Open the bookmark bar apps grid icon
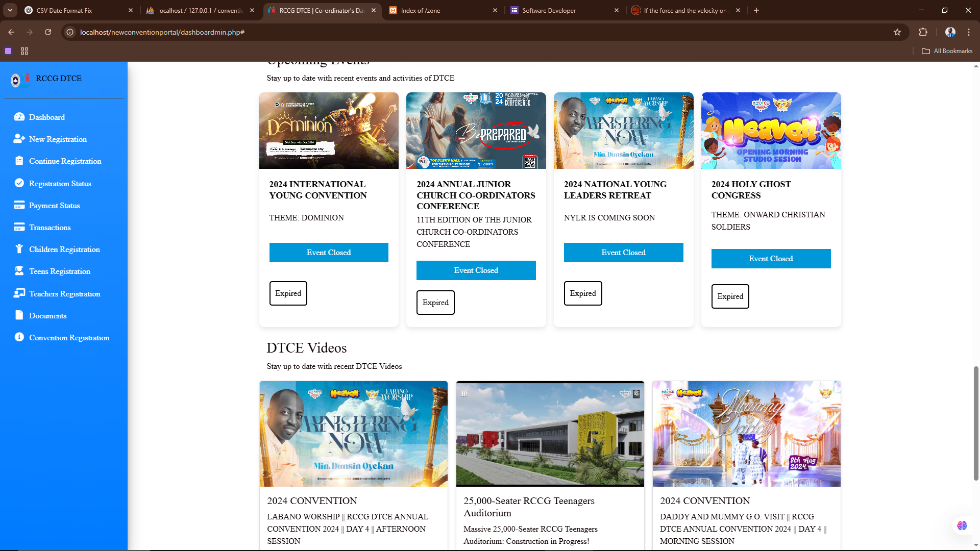 24,51
